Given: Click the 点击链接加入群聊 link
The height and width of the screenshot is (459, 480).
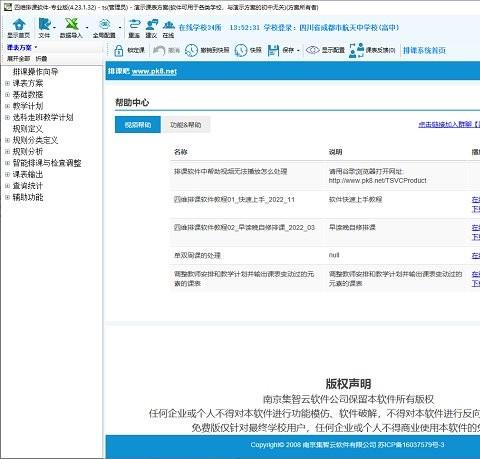Looking at the screenshot, I should pos(449,124).
